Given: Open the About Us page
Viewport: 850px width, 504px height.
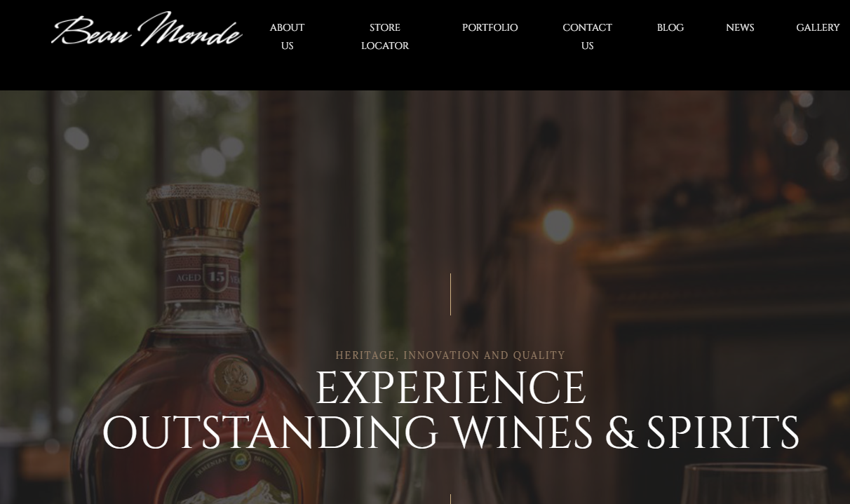Looking at the screenshot, I should [287, 36].
